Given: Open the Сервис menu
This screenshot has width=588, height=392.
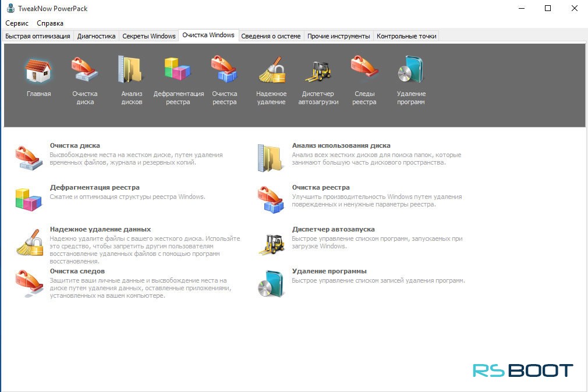Looking at the screenshot, I should pyautogui.click(x=17, y=23).
